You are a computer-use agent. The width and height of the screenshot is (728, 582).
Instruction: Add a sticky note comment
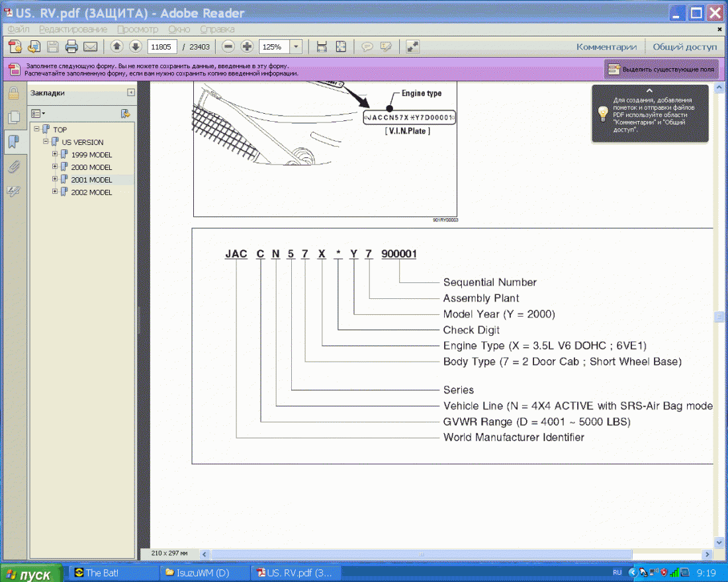(x=367, y=46)
